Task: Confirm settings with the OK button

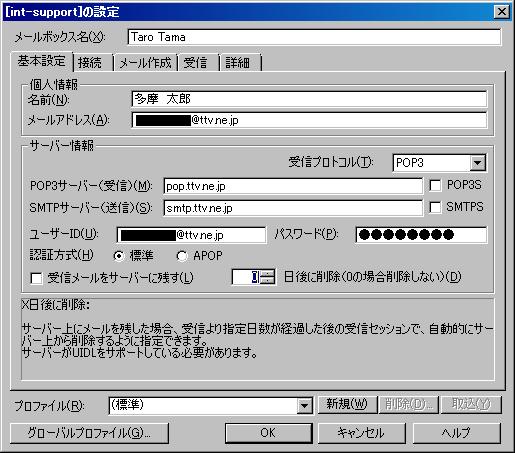Action: (x=269, y=433)
